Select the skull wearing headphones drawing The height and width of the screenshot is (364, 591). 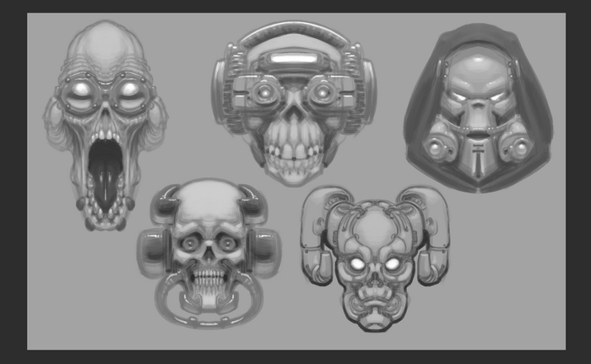point(294,104)
